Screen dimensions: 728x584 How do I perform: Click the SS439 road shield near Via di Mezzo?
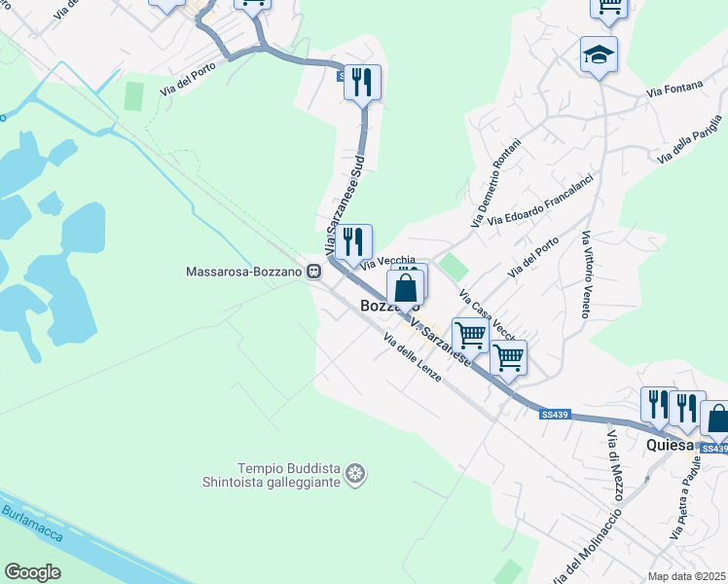pos(556,415)
